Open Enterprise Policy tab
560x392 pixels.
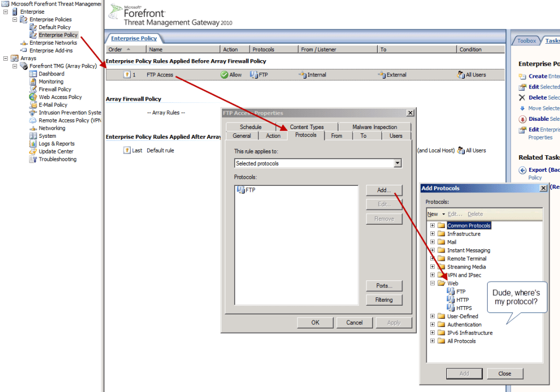pyautogui.click(x=134, y=39)
